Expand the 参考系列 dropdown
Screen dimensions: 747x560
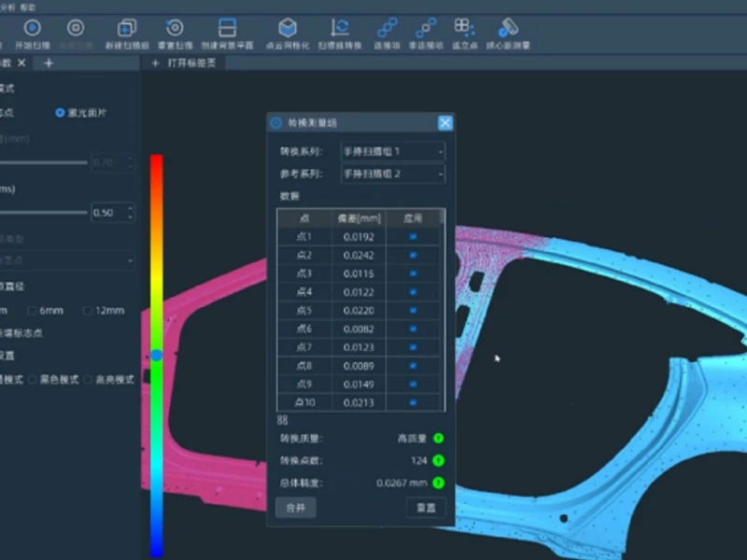click(392, 175)
